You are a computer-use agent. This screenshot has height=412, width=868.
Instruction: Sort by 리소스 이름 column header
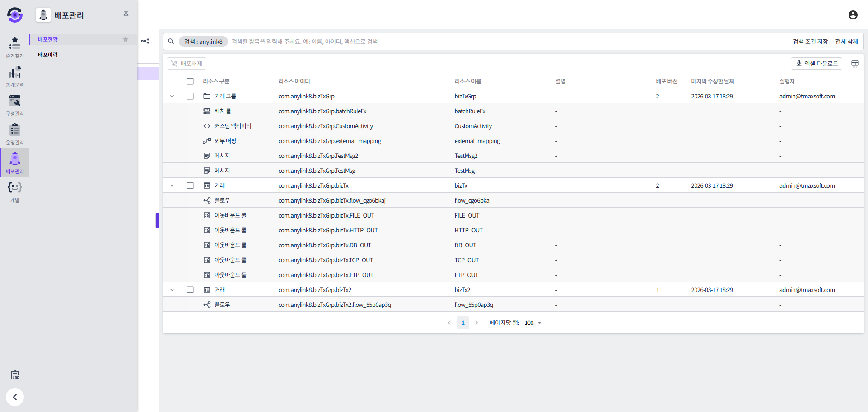(468, 81)
